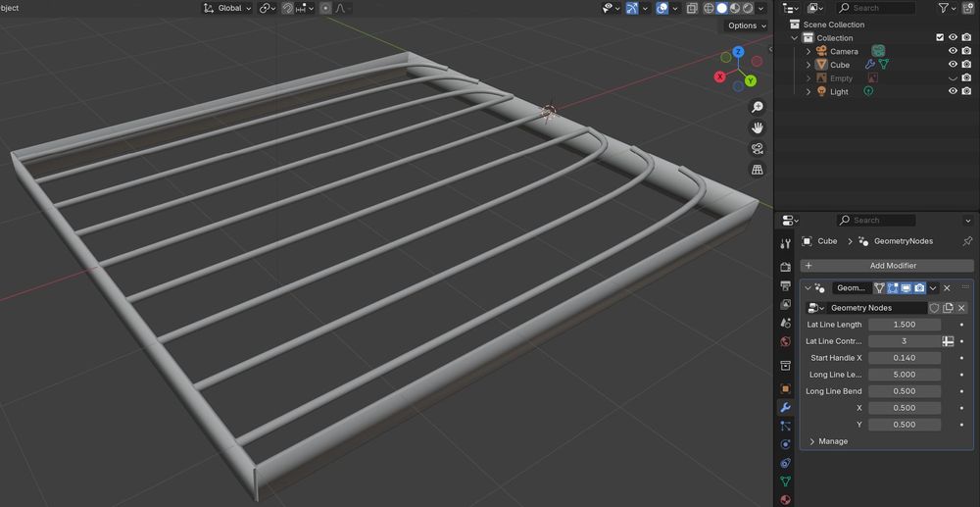Viewport: 980px width, 507px height.
Task: Open the Snapping options dropdown
Action: coord(305,8)
